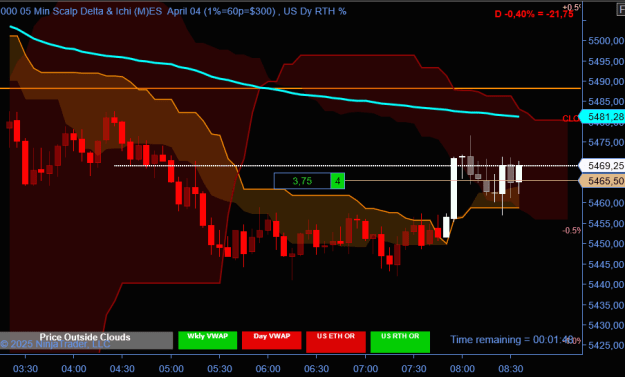Viewport: 625px width, 377px height.
Task: Click the green quantity box showing 4
Action: 338,181
